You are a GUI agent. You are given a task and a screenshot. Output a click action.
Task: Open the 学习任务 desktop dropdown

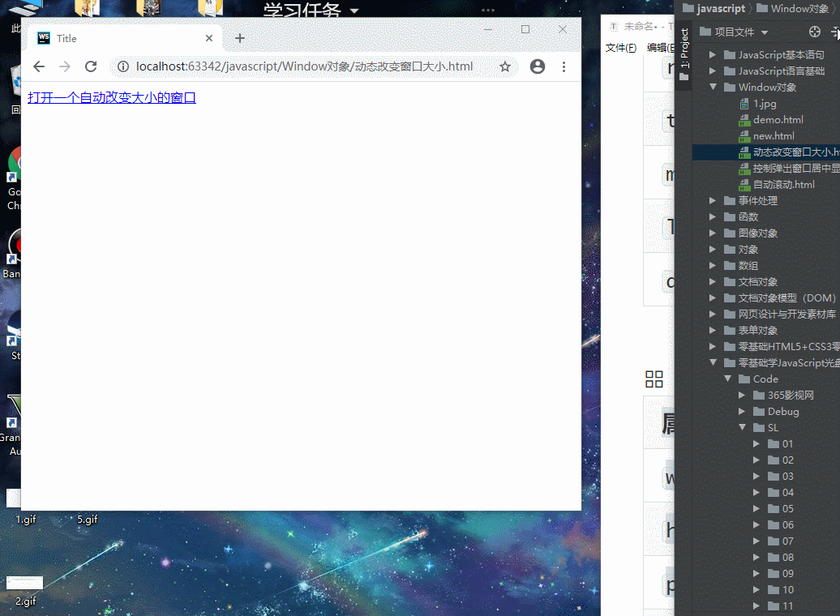pyautogui.click(x=354, y=11)
